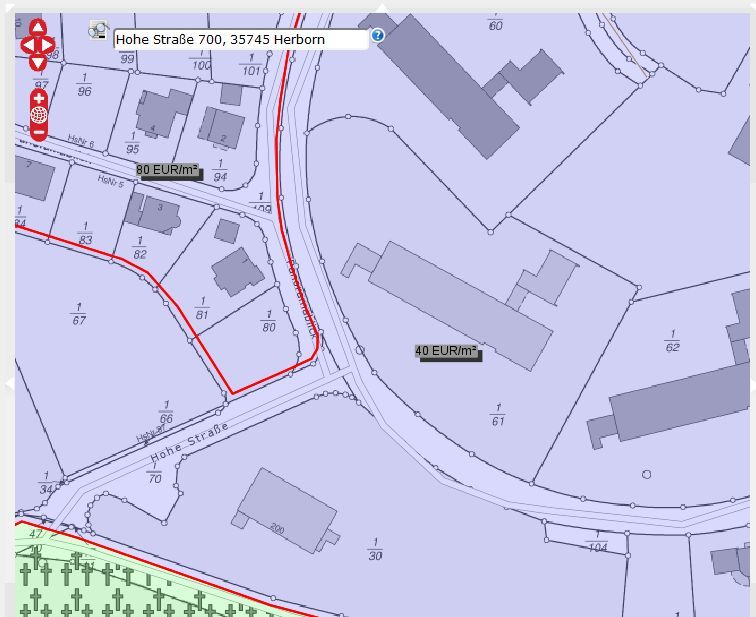Click the globe icon for full map extent
The image size is (756, 617).
click(39, 115)
